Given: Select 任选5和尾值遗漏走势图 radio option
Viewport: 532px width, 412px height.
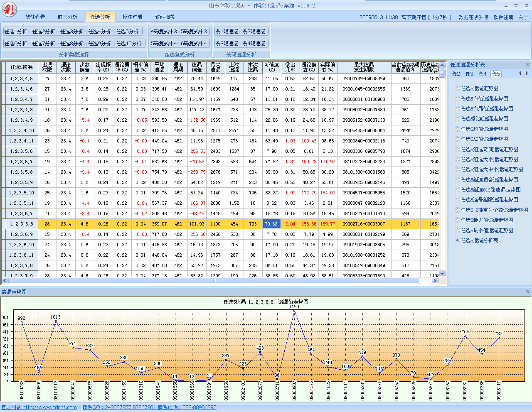Looking at the screenshot, I should pyautogui.click(x=484, y=109).
